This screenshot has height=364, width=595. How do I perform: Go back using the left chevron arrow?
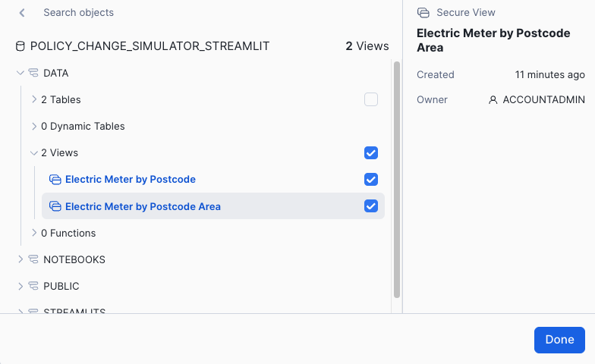pos(22,13)
